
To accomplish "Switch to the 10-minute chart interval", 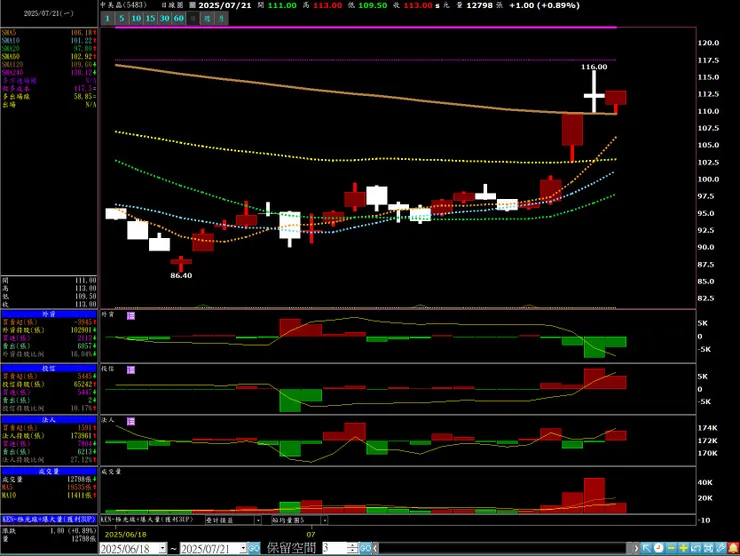I will (x=136, y=18).
